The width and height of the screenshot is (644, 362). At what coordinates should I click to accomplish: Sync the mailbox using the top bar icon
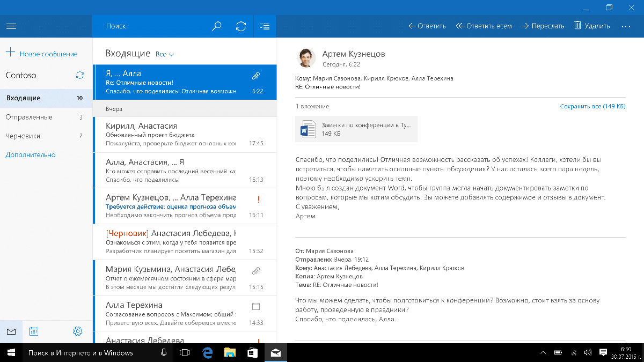pos(241,26)
